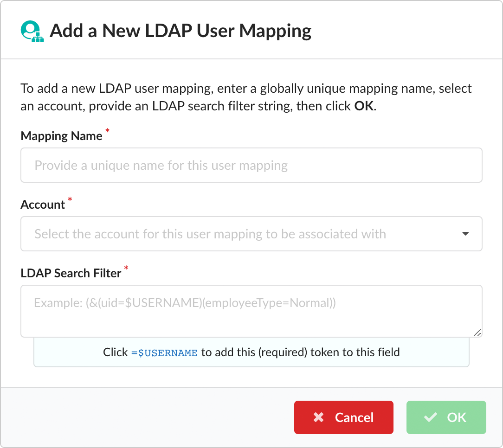Cancel adding the LDAP user mapping
The image size is (503, 448).
click(x=343, y=417)
